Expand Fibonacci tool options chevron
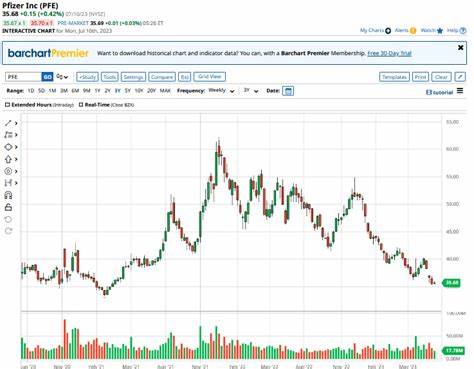 click(x=16, y=135)
